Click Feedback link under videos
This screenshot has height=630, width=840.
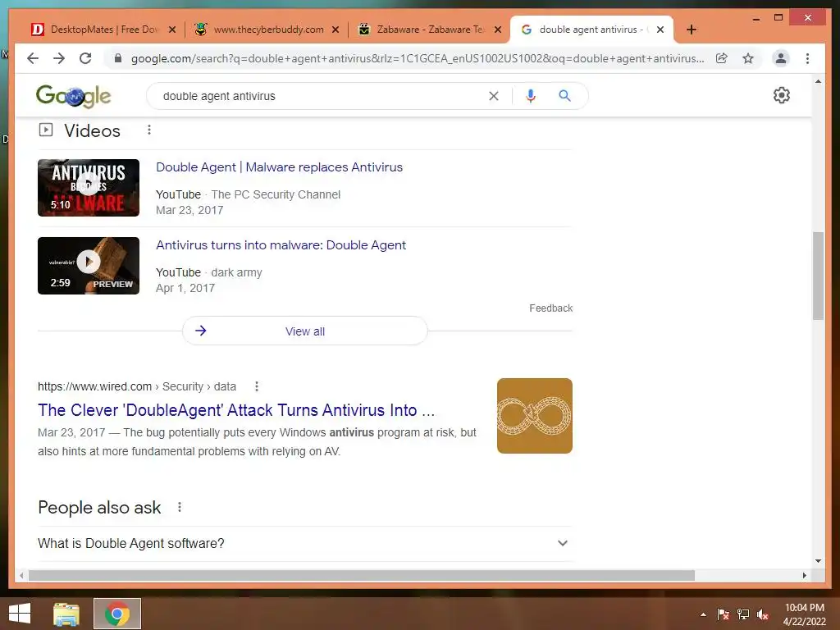pyautogui.click(x=550, y=308)
